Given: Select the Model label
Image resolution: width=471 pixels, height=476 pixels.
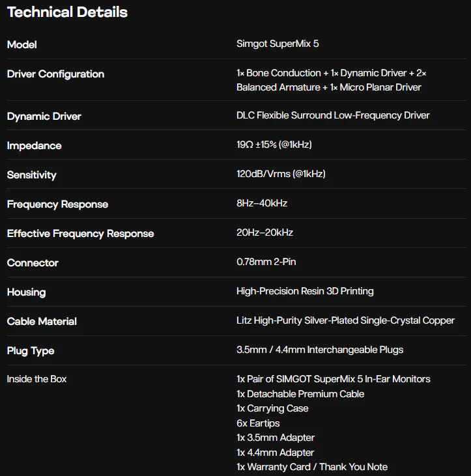Looking at the screenshot, I should (x=22, y=45).
